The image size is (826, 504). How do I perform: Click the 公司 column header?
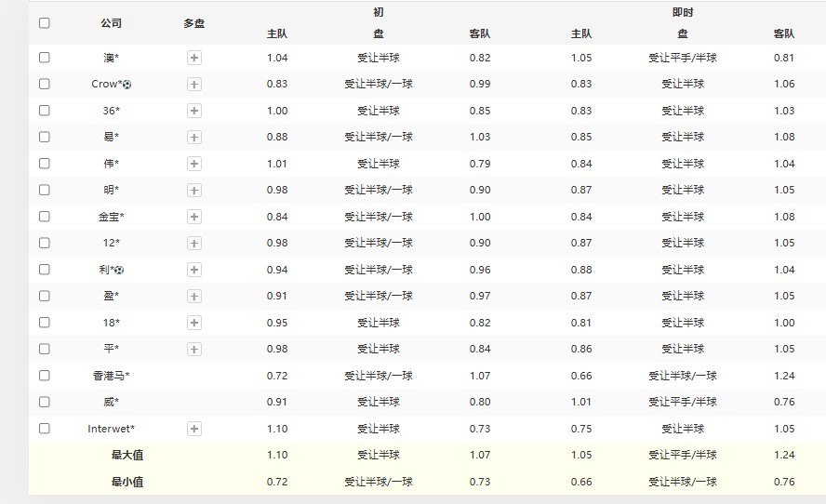pyautogui.click(x=111, y=23)
